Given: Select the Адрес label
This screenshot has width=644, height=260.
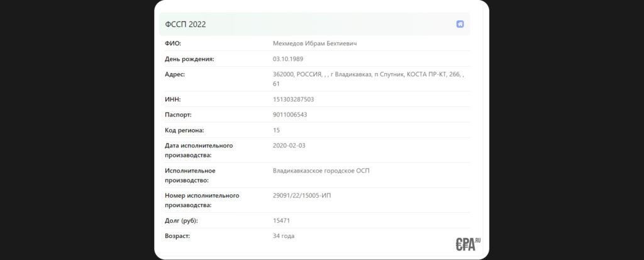Looking at the screenshot, I should coord(176,74).
